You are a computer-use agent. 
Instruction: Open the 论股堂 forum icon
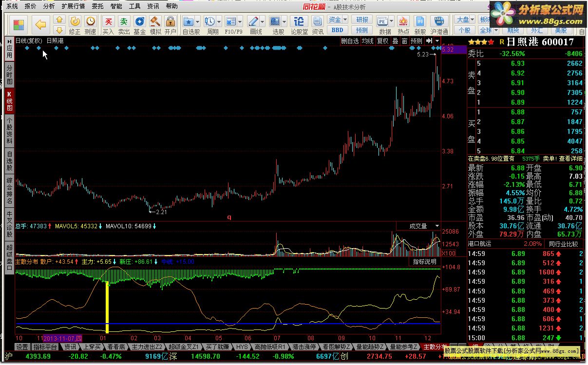(299, 25)
